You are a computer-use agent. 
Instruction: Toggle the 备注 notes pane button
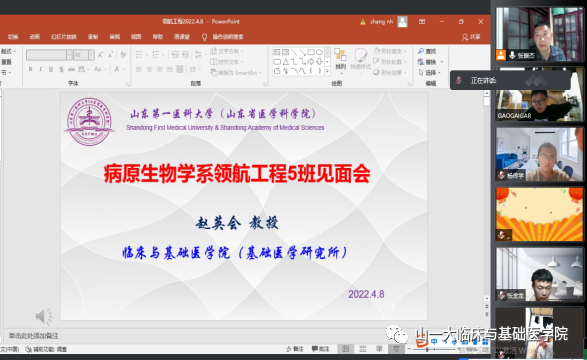tap(295, 349)
